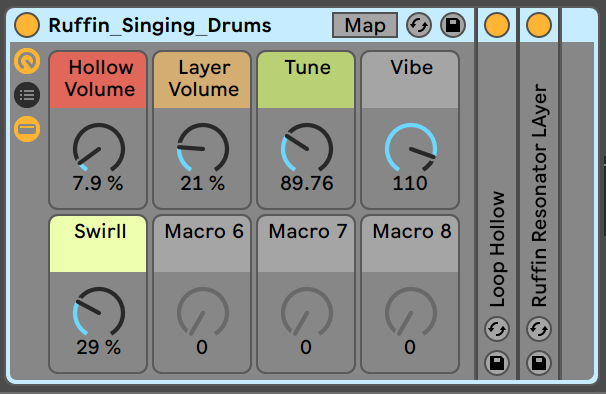Click Ruffin Resonator LAyer Hot-Swap icon
Viewport: 606px width, 394px height.
pyautogui.click(x=539, y=329)
